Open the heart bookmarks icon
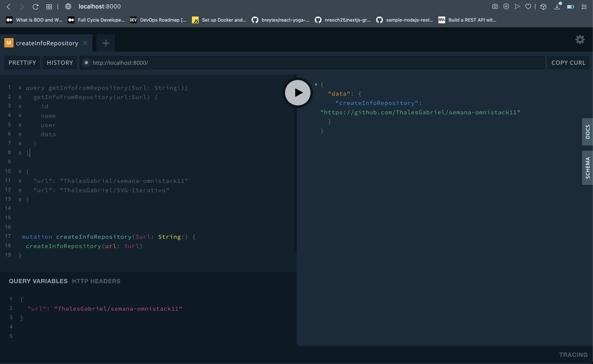The height and width of the screenshot is (364, 593). 528,7
